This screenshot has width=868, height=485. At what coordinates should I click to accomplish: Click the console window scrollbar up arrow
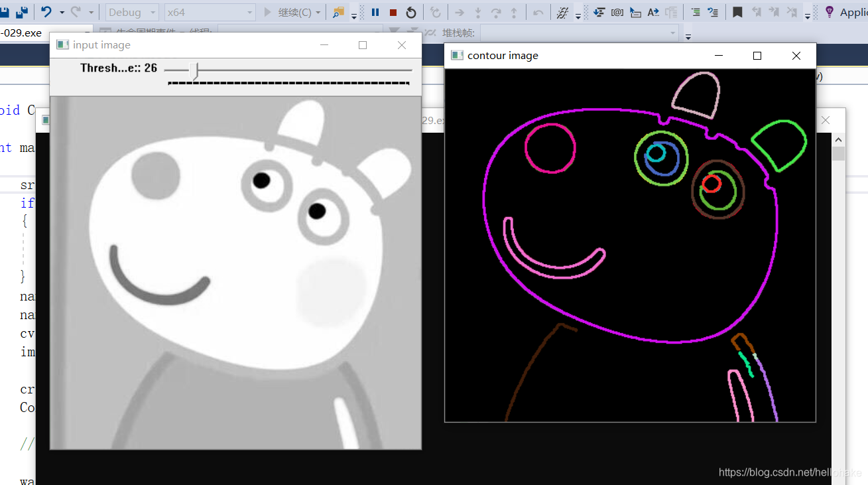pos(838,140)
